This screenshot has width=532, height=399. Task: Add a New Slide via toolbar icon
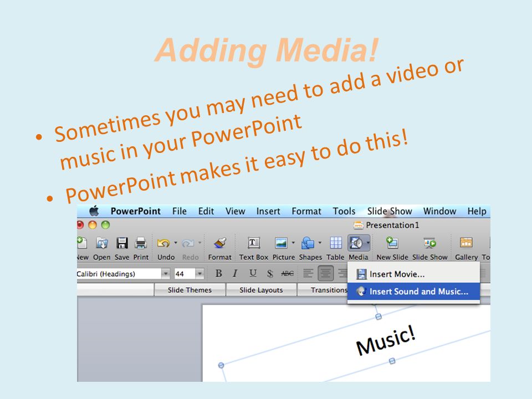(392, 243)
